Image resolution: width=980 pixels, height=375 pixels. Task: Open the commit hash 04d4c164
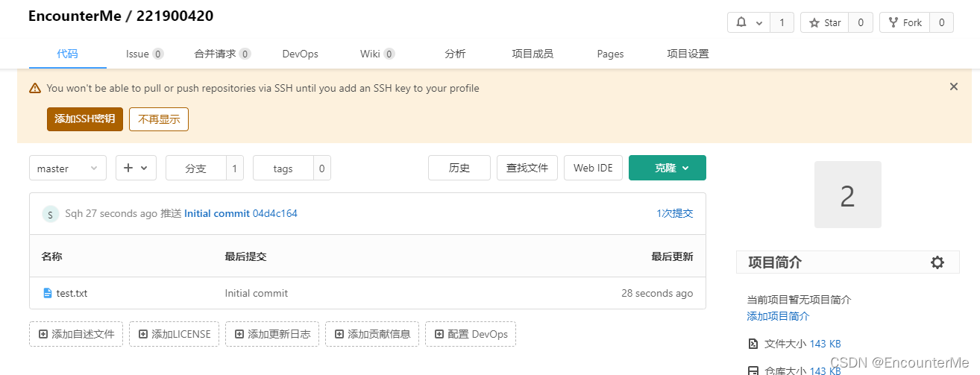(x=275, y=213)
